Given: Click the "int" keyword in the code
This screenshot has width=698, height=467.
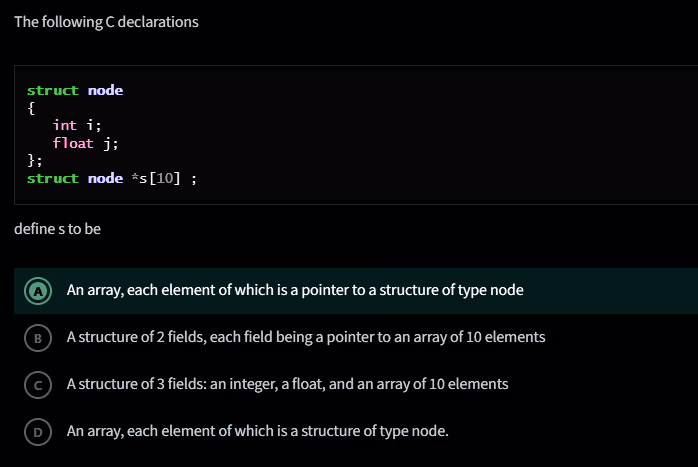Looking at the screenshot, I should click(65, 125).
